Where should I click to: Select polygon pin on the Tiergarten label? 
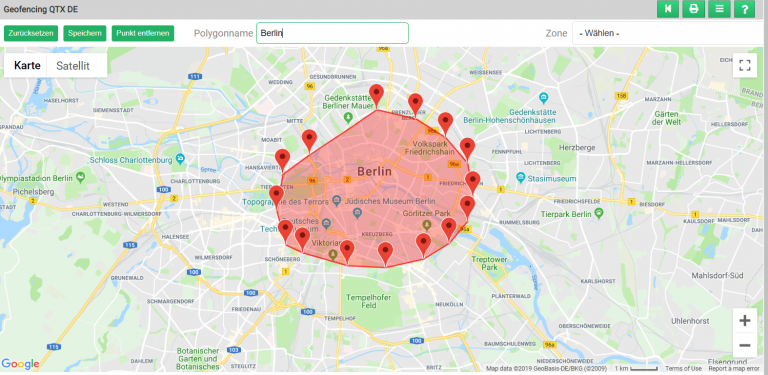(x=276, y=197)
